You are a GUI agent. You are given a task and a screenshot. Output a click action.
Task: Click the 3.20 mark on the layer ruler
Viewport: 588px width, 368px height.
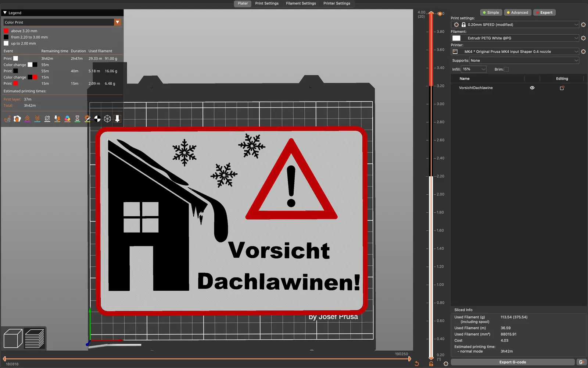coord(440,86)
